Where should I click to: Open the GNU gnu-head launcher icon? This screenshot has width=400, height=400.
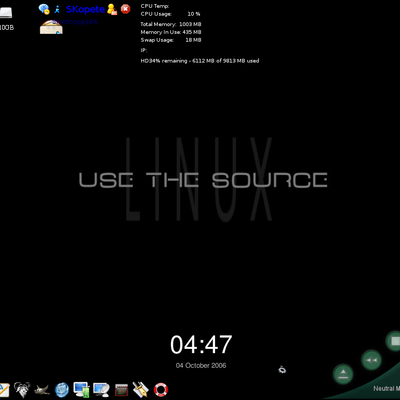pos(22,389)
